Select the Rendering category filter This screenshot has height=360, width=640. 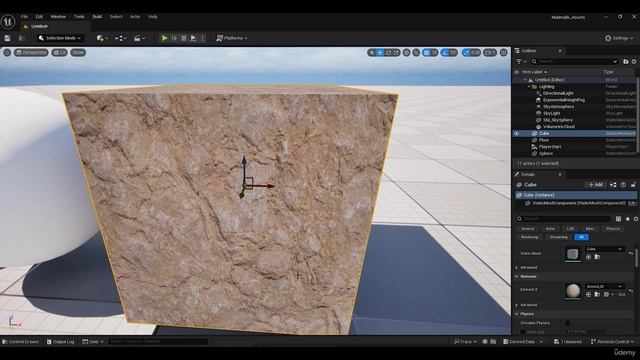click(x=529, y=237)
